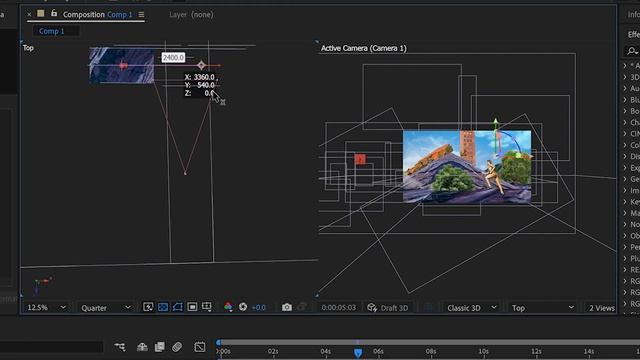Click the 2400.0 value field in Top view

(173, 58)
